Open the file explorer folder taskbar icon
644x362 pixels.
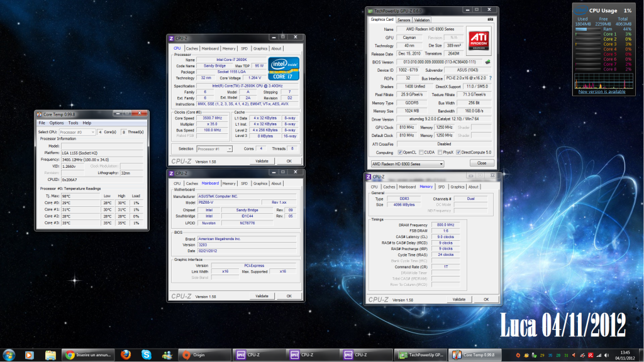(50, 355)
